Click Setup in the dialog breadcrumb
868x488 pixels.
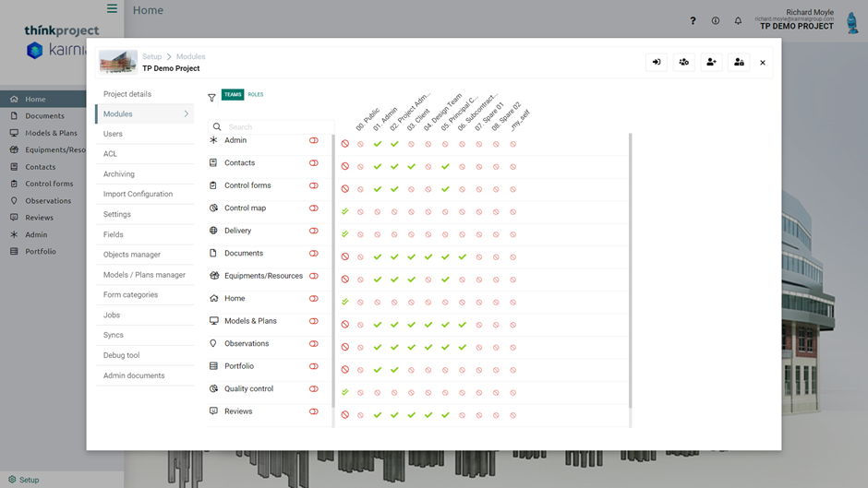[151, 57]
